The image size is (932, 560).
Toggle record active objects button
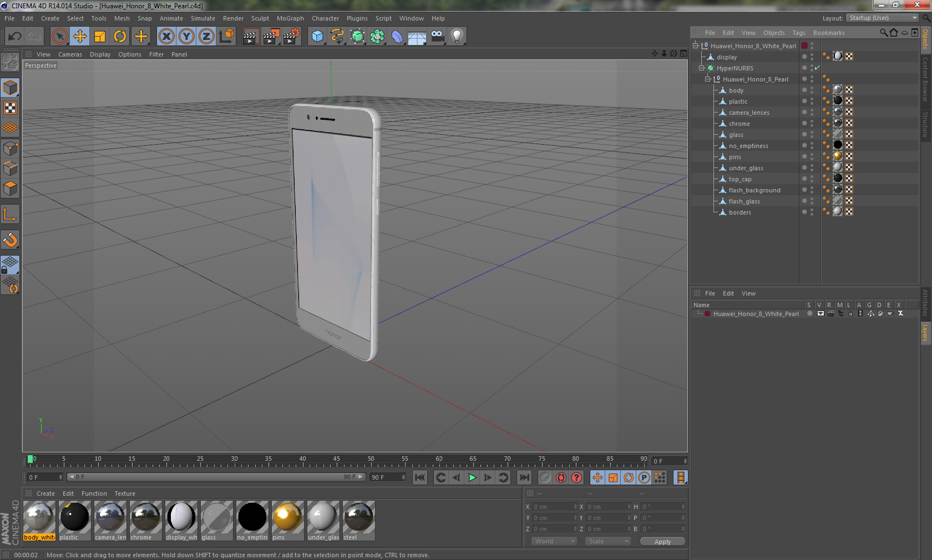coord(545,477)
